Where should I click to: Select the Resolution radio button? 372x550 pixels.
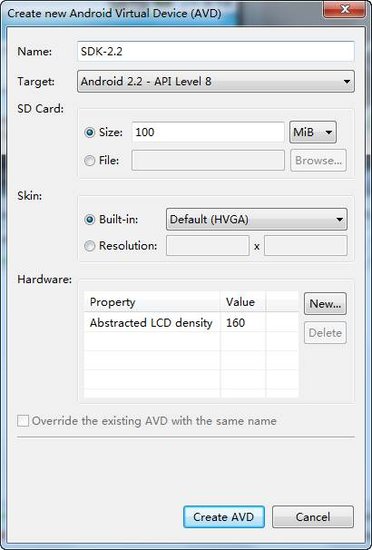(x=90, y=246)
